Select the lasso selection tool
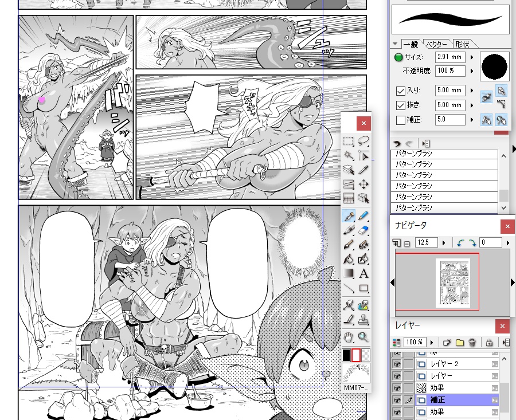The image size is (516, 420). pyautogui.click(x=363, y=141)
